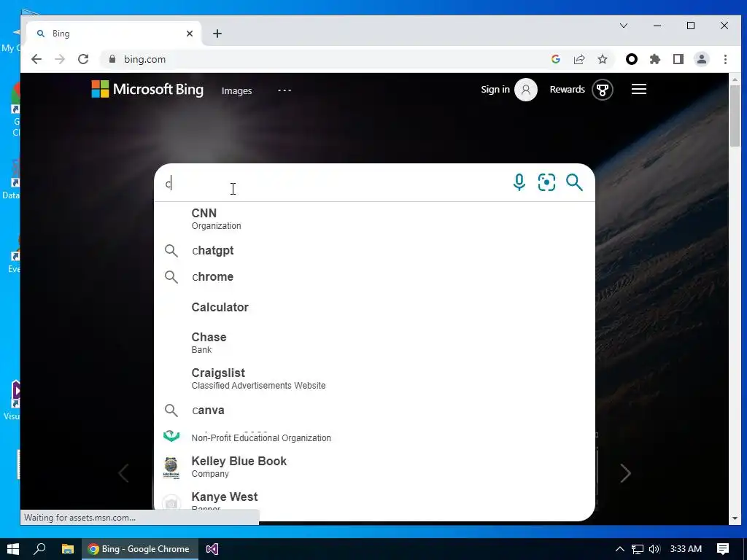
Task: Expand Bing more options ellipsis
Action: click(x=285, y=90)
